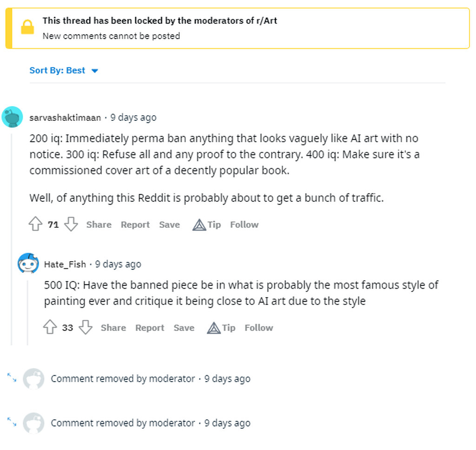Screen dimensions: 476x450
Task: Upvote sarvashaktimaan's comment
Action: coord(35,224)
